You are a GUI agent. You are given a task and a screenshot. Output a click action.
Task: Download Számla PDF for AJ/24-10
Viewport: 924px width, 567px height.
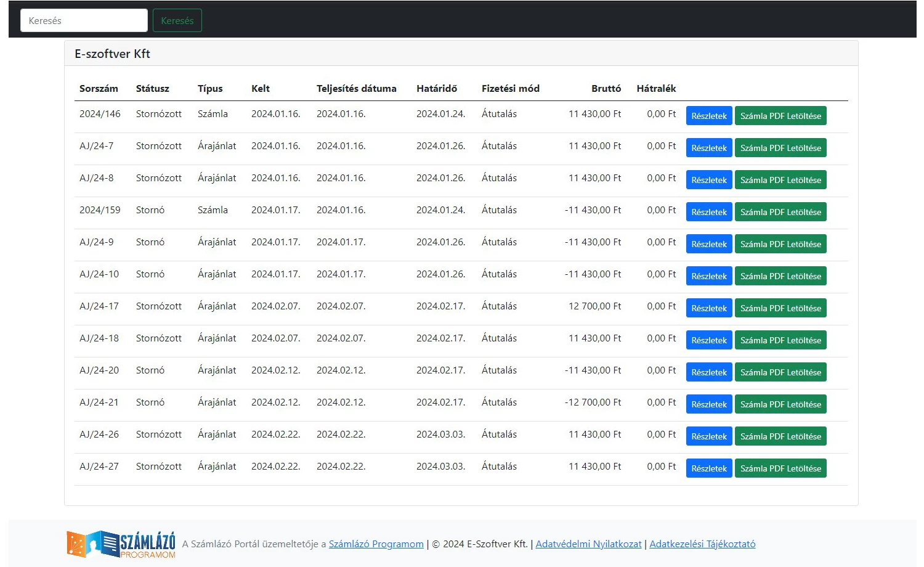click(x=780, y=276)
